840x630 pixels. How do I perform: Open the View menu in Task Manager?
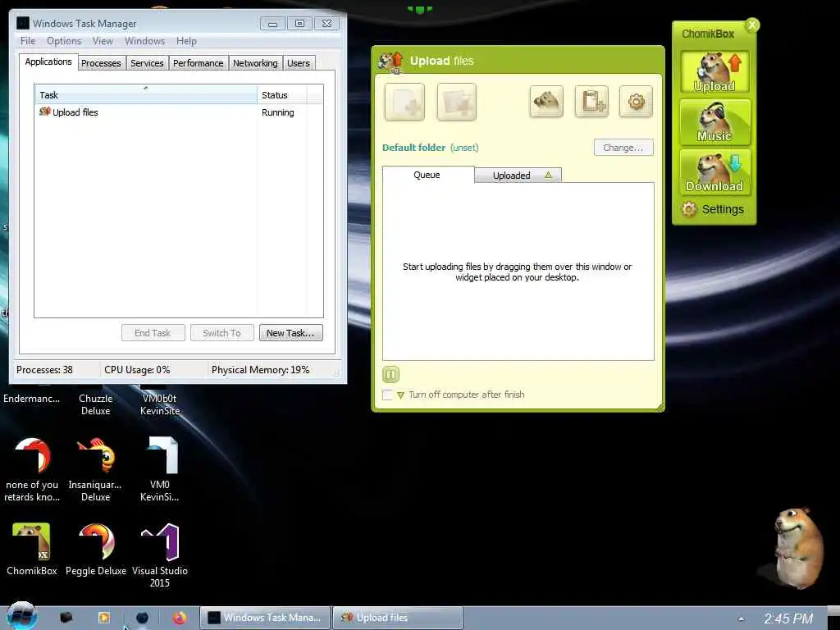coord(103,41)
